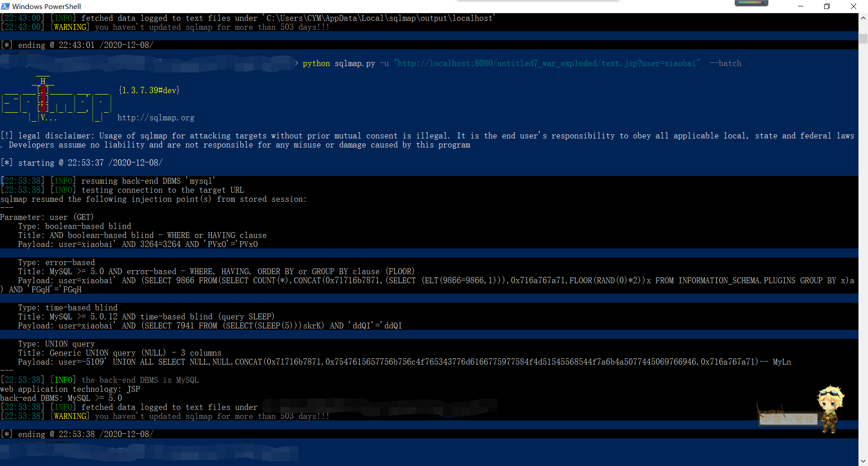Screen dimensions: 868x466
Task: Restore down the PowerShell window
Action: point(826,6)
